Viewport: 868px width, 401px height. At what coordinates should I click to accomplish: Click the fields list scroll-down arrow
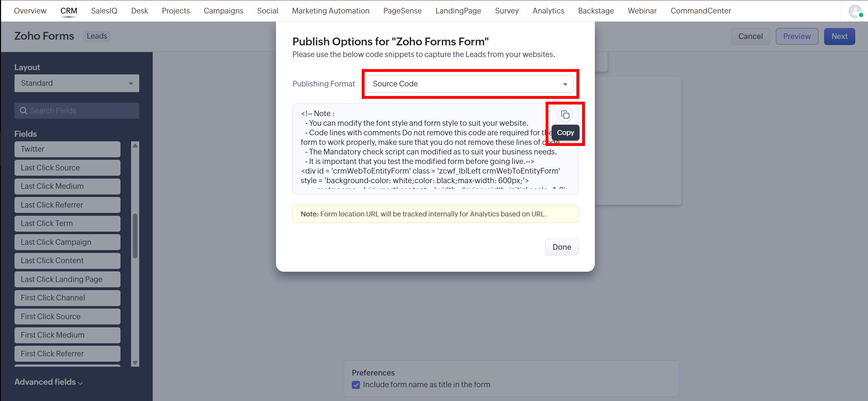(135, 363)
